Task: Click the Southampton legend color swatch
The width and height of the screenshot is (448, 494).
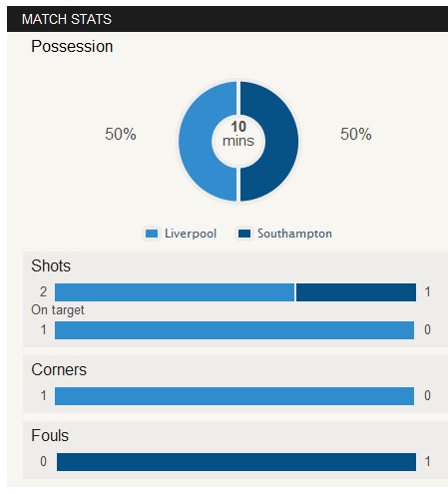Action: (244, 234)
